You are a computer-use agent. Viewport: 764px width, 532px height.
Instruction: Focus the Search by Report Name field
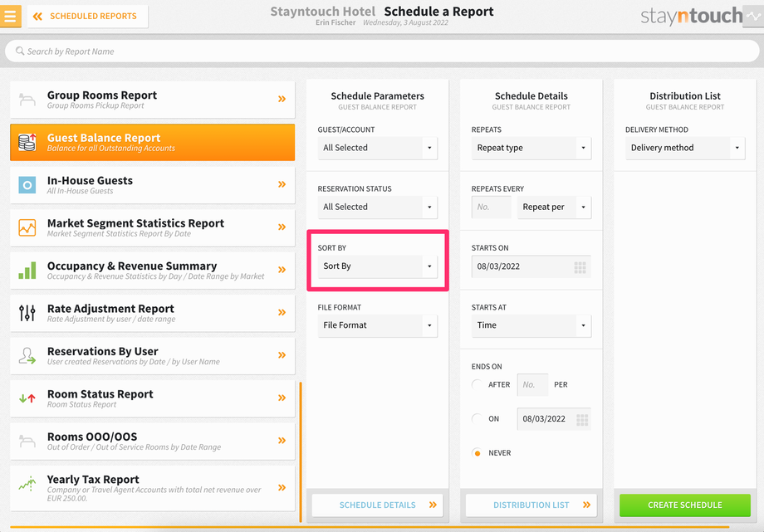tap(382, 51)
